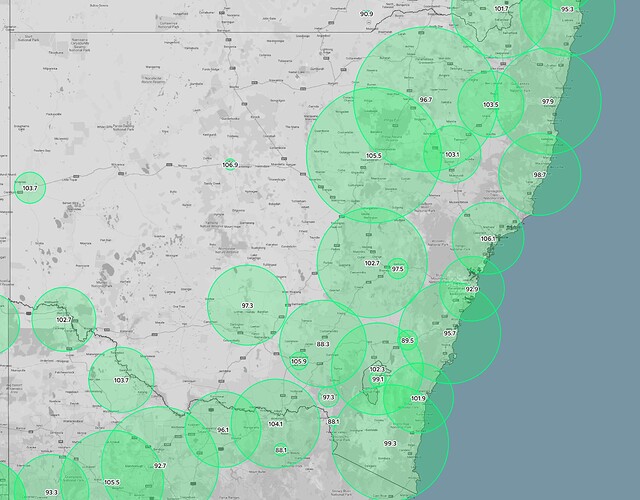Select the 104.1 coverage label
The width and height of the screenshot is (640, 500).
click(276, 424)
